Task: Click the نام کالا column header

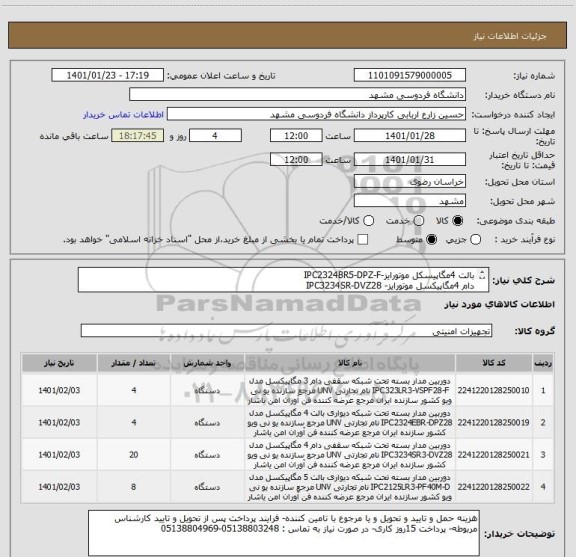Action: point(350,363)
